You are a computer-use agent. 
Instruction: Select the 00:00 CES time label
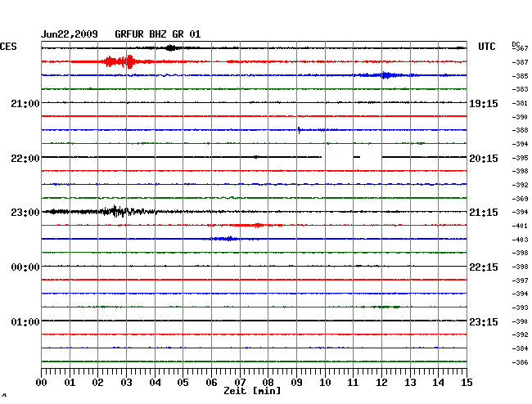pos(25,267)
